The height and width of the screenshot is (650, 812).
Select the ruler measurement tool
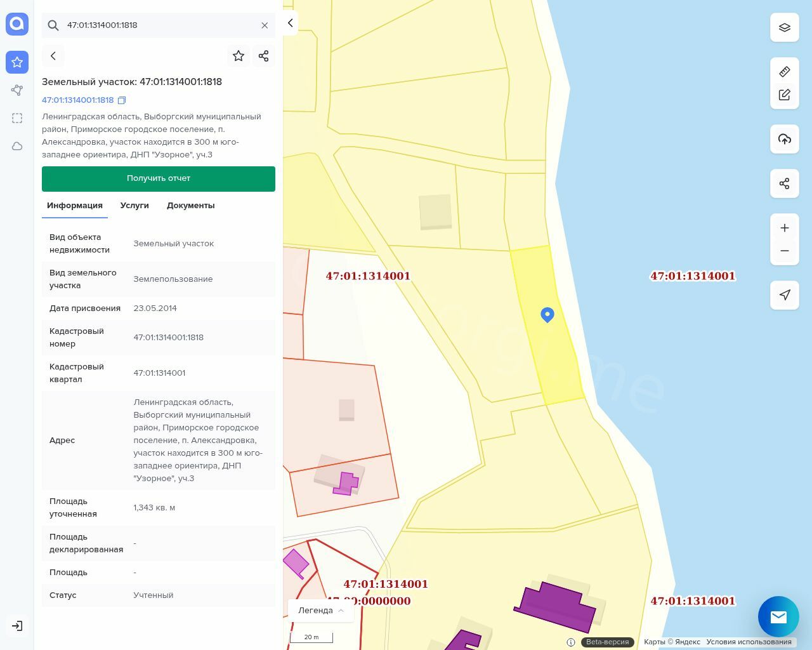click(x=784, y=72)
